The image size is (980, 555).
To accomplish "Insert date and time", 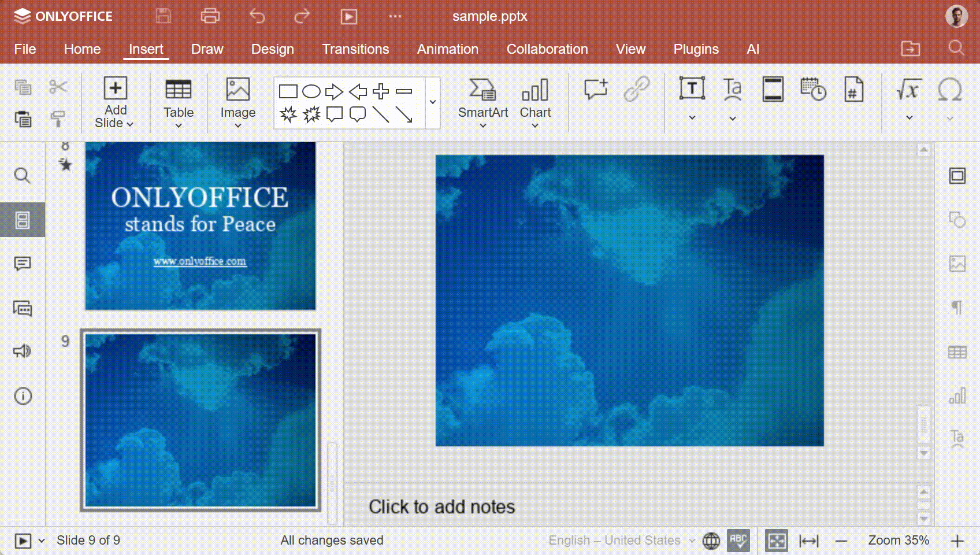I will click(x=813, y=89).
